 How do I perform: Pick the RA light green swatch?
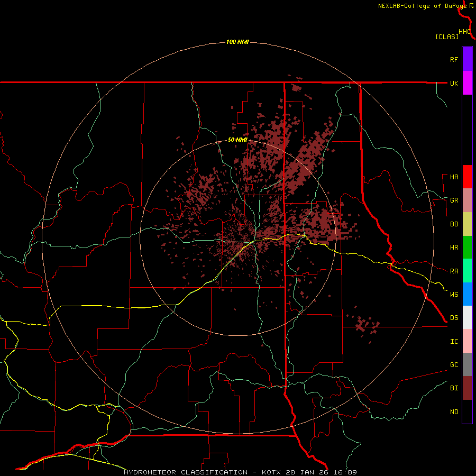pos(467,271)
